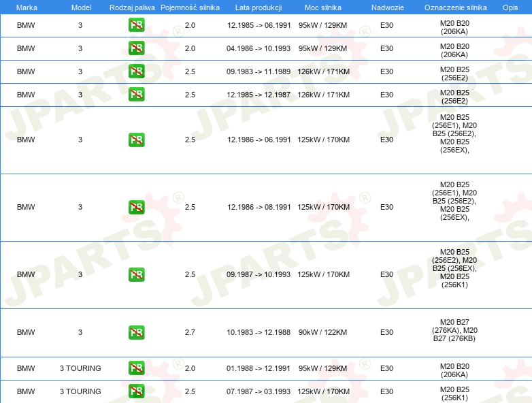Select the date range 07.1987 -> 03.1993
Viewport: 532px width, 403px height.
[x=259, y=391]
